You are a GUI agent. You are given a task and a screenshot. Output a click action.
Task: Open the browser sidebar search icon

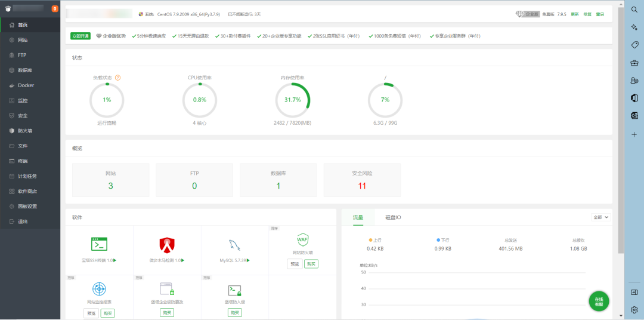click(634, 10)
